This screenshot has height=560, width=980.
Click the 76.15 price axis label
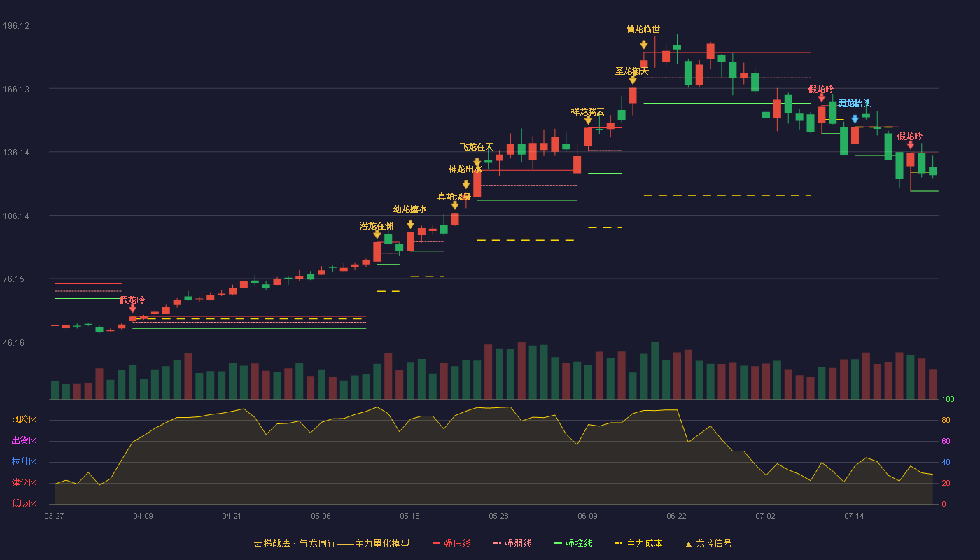click(x=15, y=279)
